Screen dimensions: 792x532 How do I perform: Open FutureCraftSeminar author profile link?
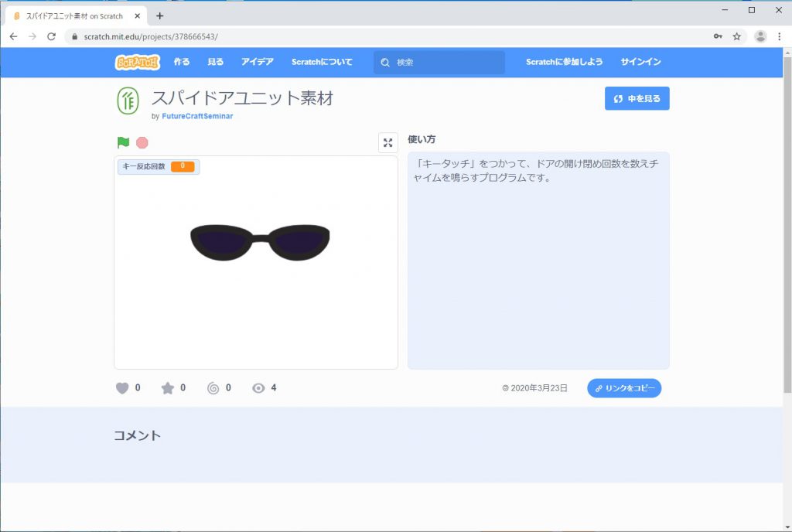197,116
